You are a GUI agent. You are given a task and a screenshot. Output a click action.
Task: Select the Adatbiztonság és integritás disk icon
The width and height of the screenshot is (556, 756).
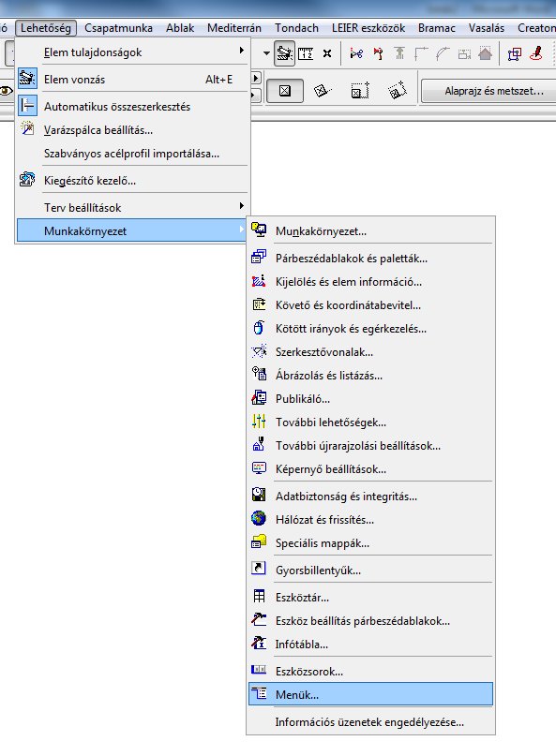pyautogui.click(x=259, y=495)
